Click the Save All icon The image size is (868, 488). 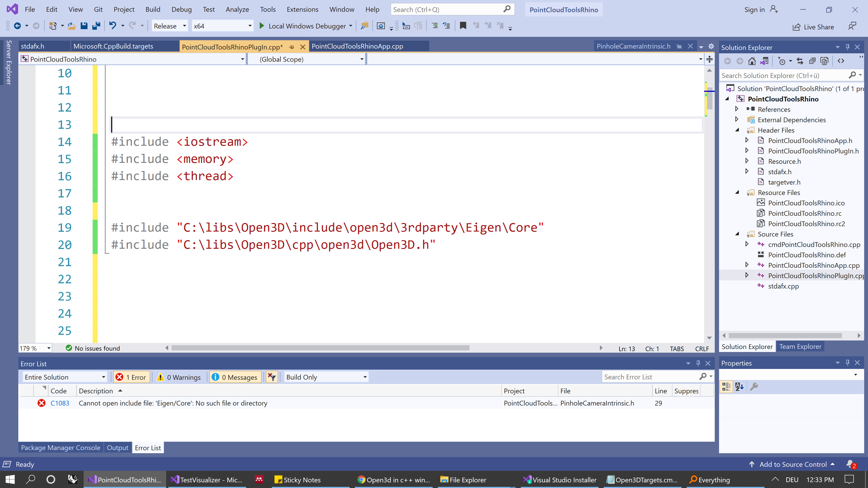click(x=96, y=26)
